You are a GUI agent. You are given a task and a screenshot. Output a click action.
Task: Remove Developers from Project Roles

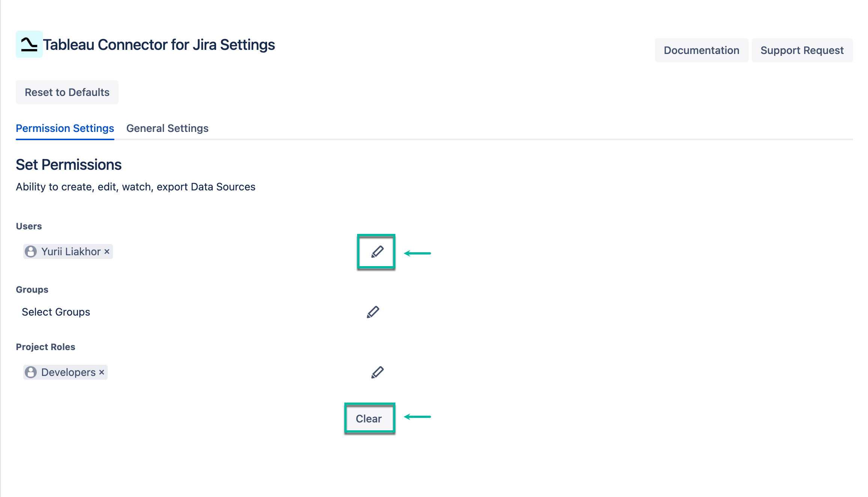[x=101, y=372]
